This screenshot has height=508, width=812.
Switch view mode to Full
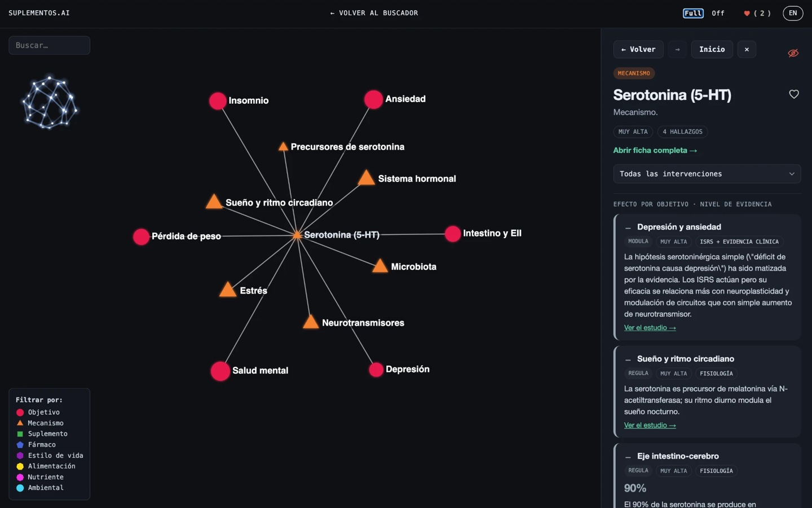click(693, 13)
